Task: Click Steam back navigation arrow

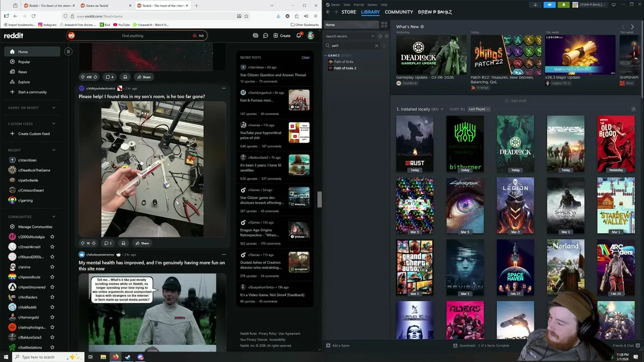Action: click(x=328, y=12)
